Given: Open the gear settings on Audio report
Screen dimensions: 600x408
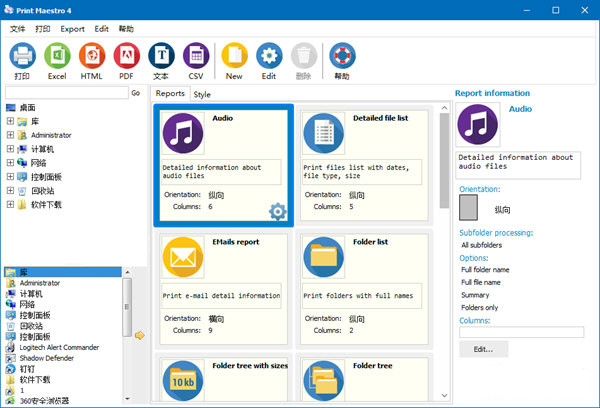Looking at the screenshot, I should [x=277, y=211].
